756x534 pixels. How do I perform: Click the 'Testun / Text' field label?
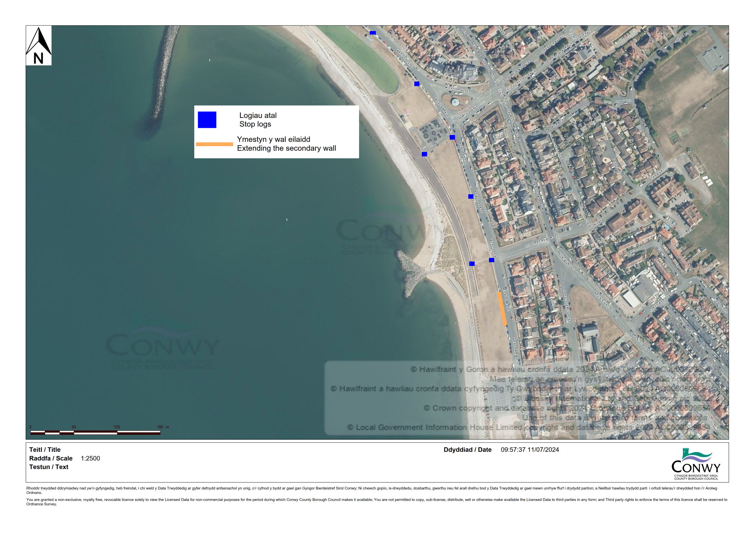49,467
